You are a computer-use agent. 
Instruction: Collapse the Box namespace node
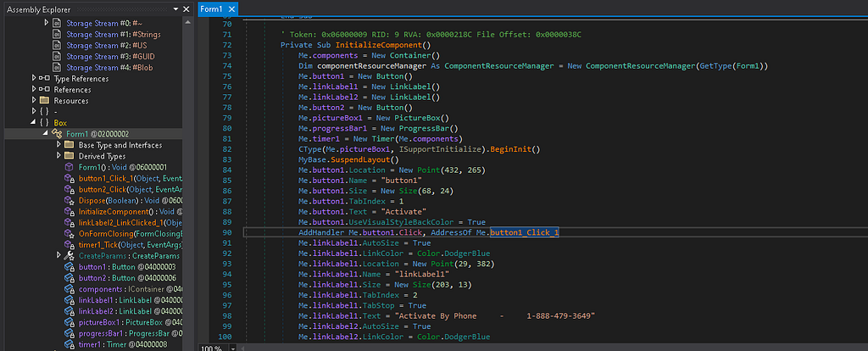[34, 123]
